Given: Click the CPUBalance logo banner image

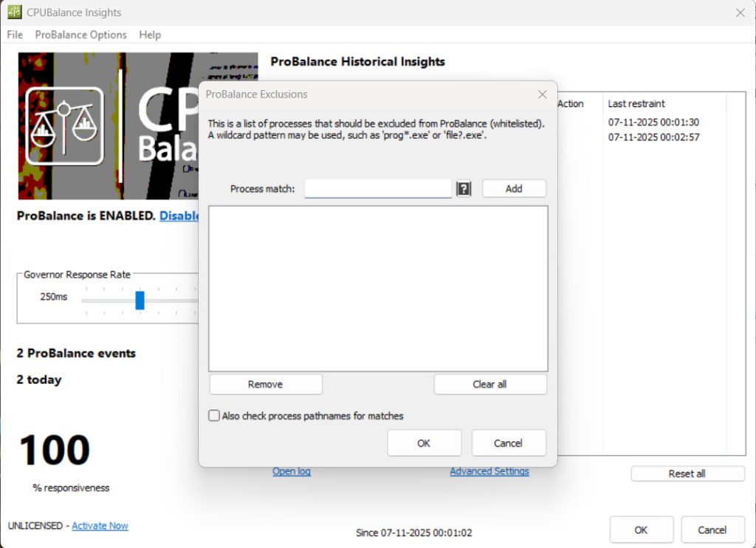Looking at the screenshot, I should click(x=109, y=126).
